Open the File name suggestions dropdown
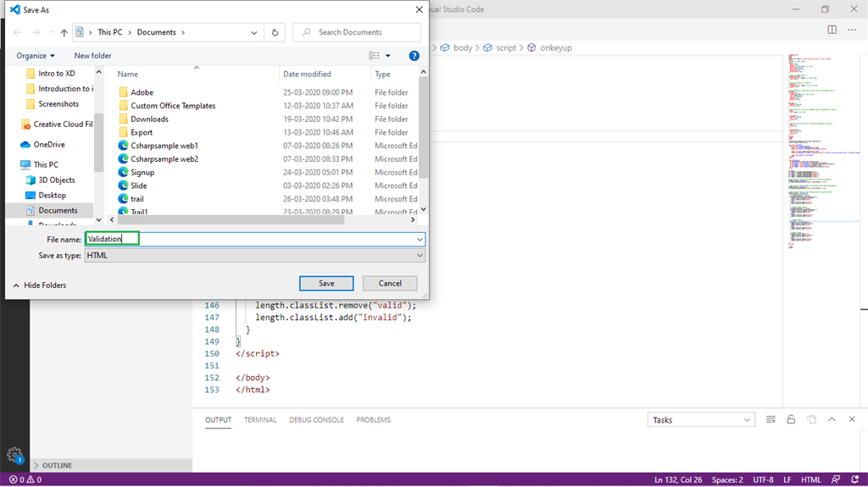Image resolution: width=868 pixels, height=487 pixels. tap(420, 239)
